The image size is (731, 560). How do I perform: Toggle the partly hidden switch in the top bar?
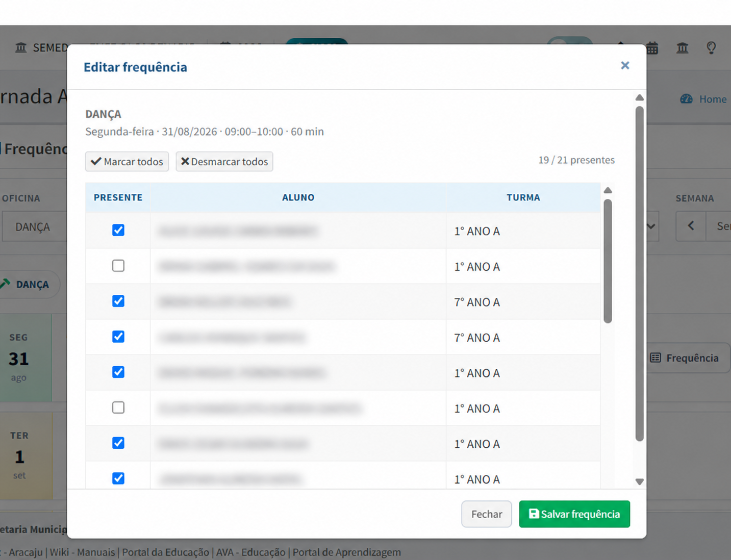tap(570, 40)
